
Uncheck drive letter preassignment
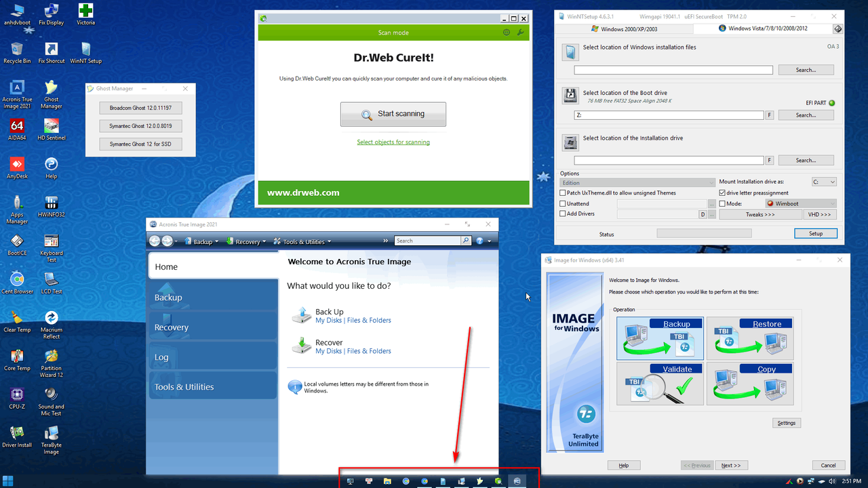(x=722, y=193)
